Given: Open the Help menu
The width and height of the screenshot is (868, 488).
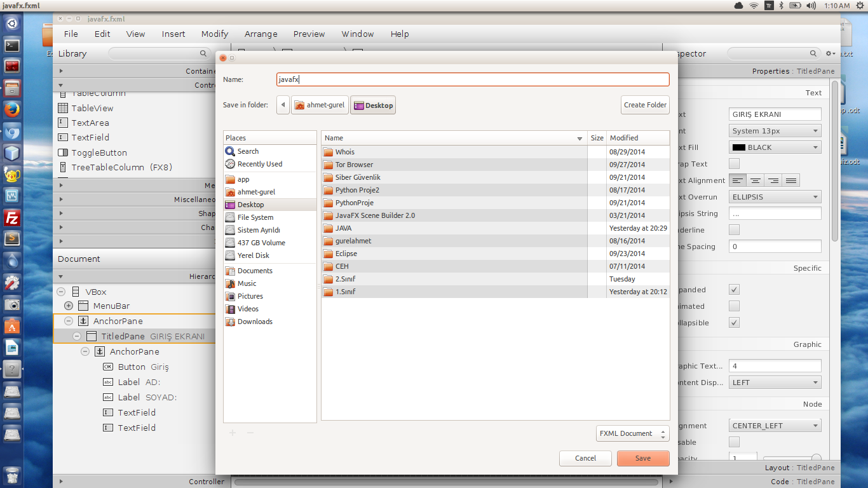Looking at the screenshot, I should coord(400,34).
